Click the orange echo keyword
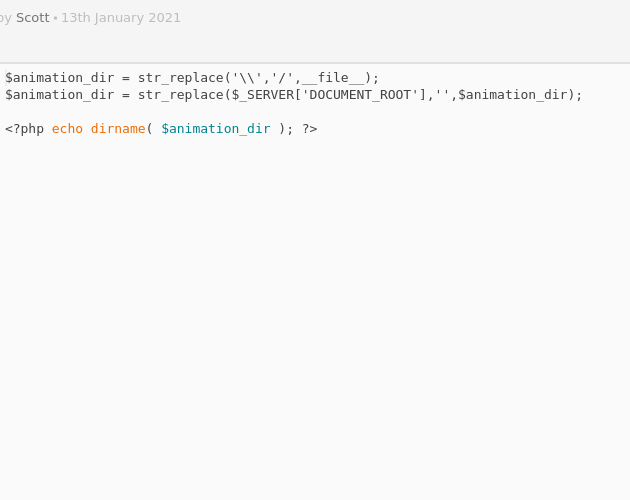This screenshot has width=630, height=500. pos(68,129)
